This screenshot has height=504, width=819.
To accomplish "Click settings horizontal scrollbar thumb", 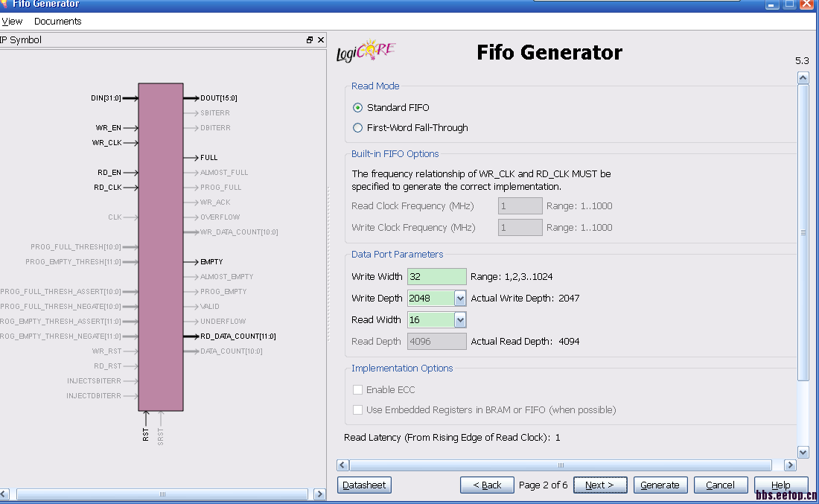I will pyautogui.click(x=561, y=465).
